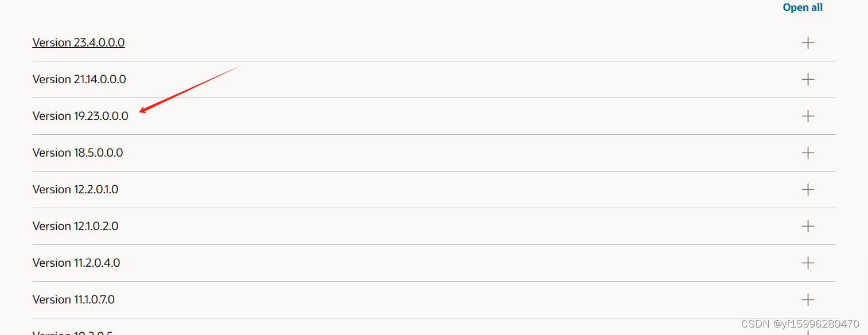This screenshot has width=868, height=335.
Task: Expand Version 11.2.0.4.0 with the plus control
Action: coord(807,263)
